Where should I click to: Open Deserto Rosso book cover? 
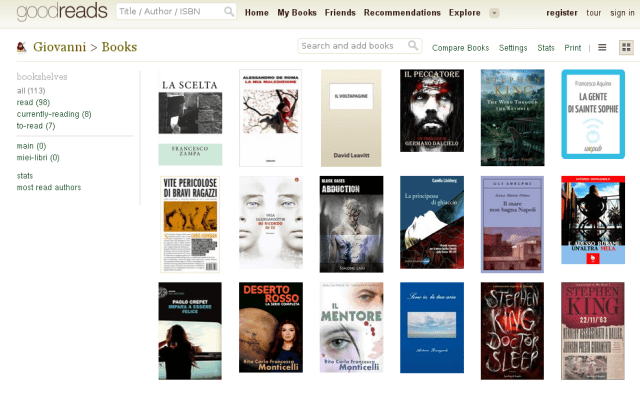point(271,327)
